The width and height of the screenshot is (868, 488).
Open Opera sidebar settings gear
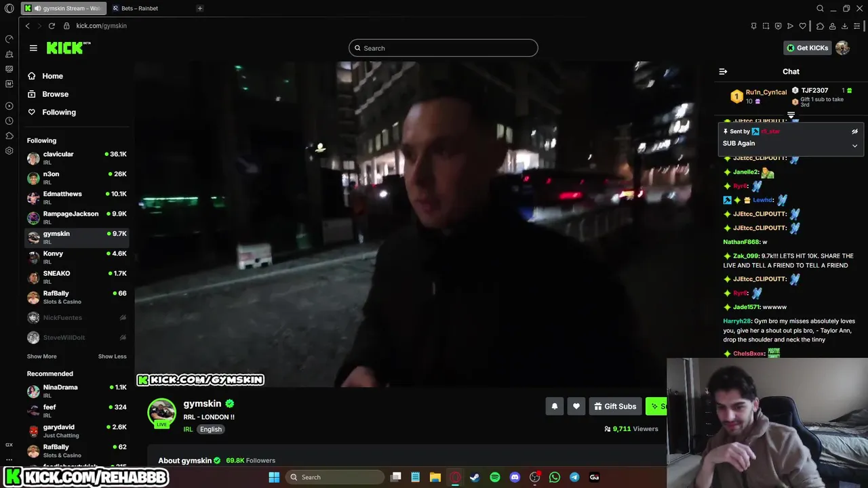click(x=9, y=150)
